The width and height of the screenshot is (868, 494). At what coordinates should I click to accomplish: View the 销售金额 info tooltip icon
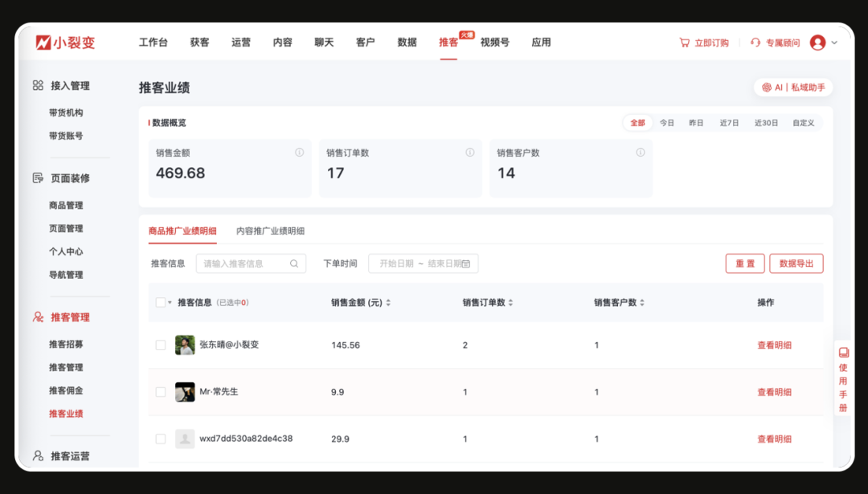coord(299,152)
